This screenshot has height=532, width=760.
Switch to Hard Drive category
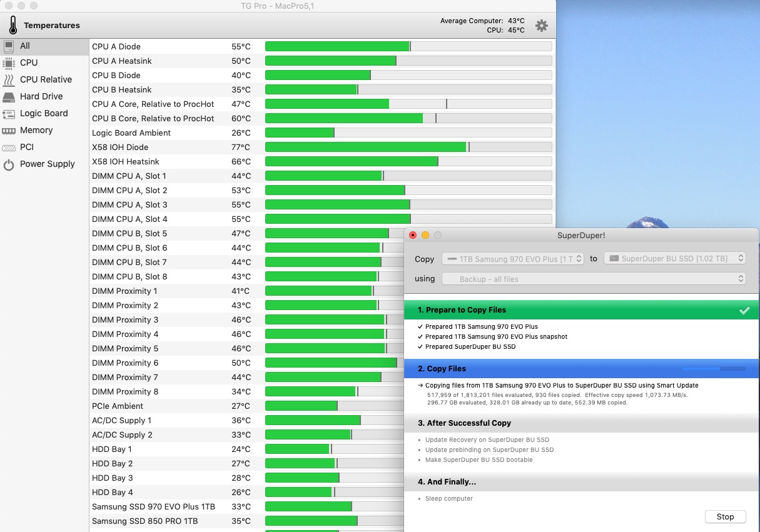point(44,96)
